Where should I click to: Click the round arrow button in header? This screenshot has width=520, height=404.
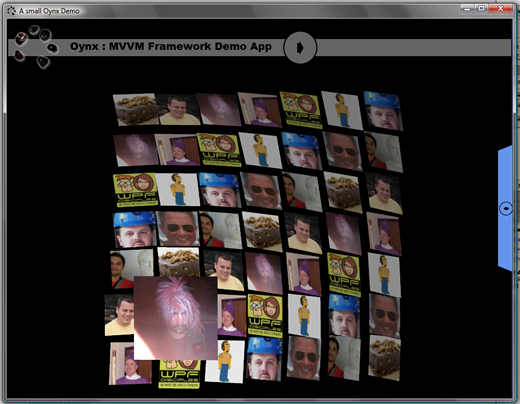point(300,48)
